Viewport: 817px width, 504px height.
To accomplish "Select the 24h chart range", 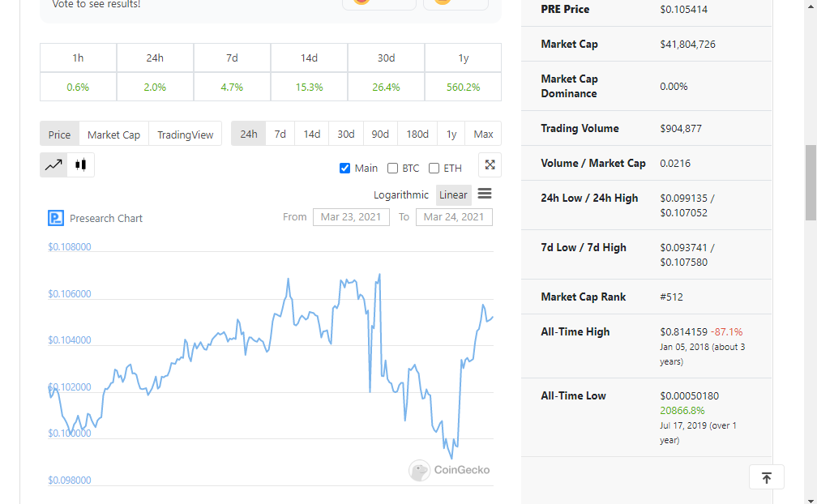I will [x=249, y=134].
